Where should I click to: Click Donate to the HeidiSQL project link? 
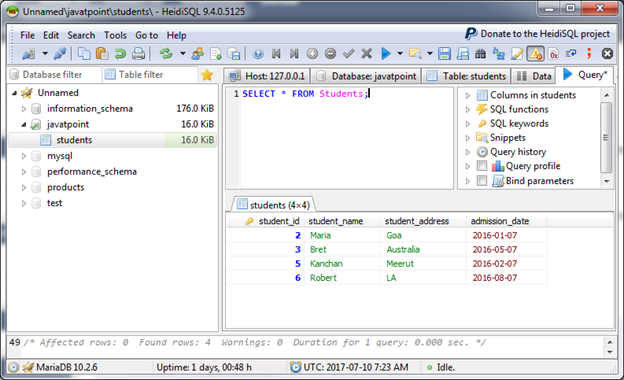pos(545,34)
